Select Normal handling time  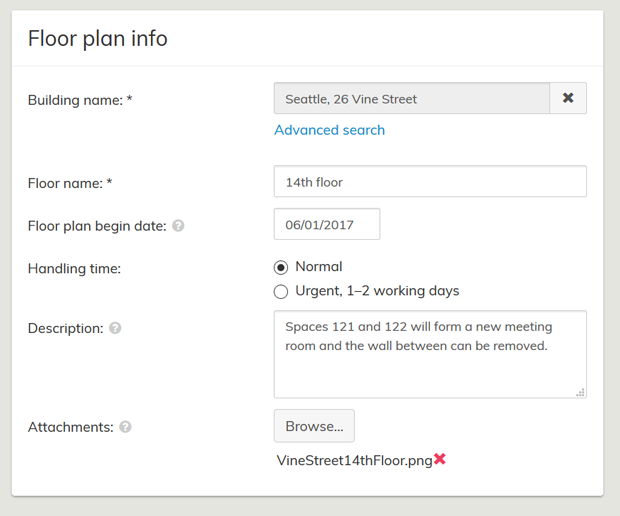click(281, 267)
